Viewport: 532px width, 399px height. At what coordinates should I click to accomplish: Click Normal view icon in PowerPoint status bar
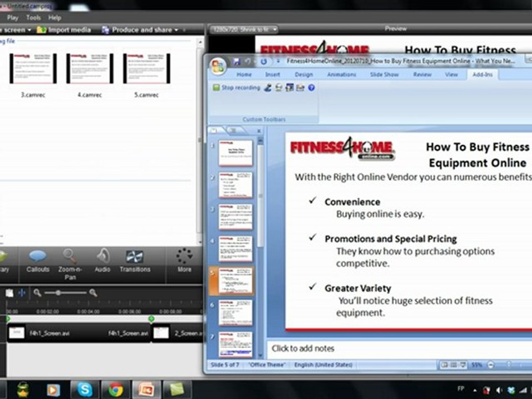[444, 365]
